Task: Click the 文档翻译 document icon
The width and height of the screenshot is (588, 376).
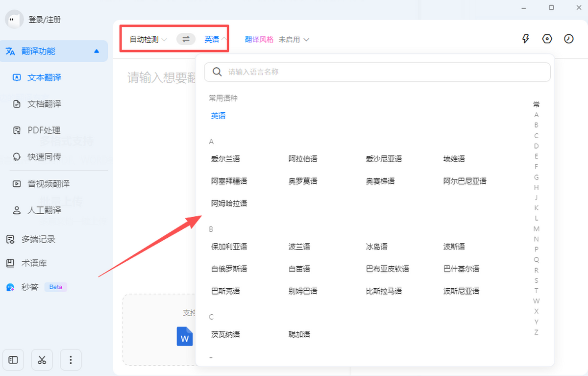Action: pos(17,104)
